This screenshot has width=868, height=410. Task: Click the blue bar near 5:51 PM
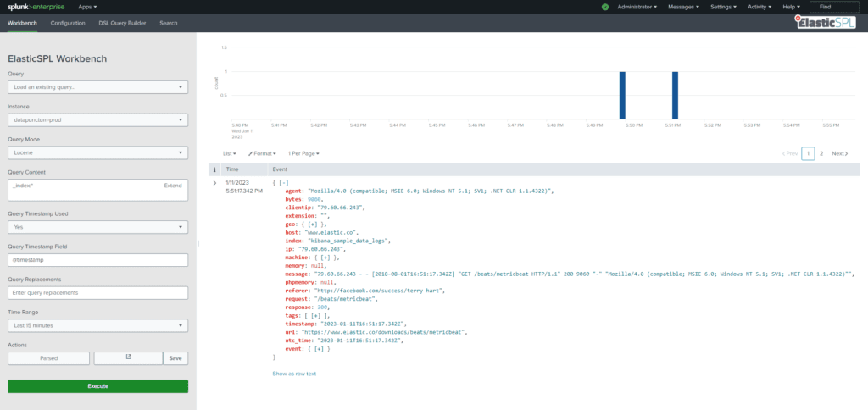click(675, 95)
